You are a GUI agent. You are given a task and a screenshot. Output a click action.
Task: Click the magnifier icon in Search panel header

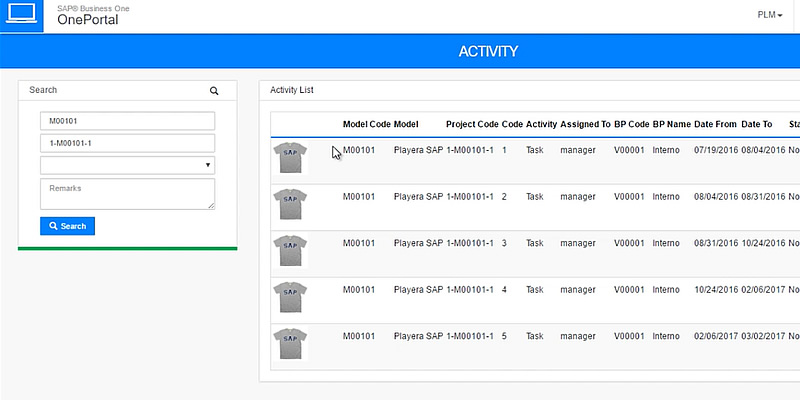[214, 90]
